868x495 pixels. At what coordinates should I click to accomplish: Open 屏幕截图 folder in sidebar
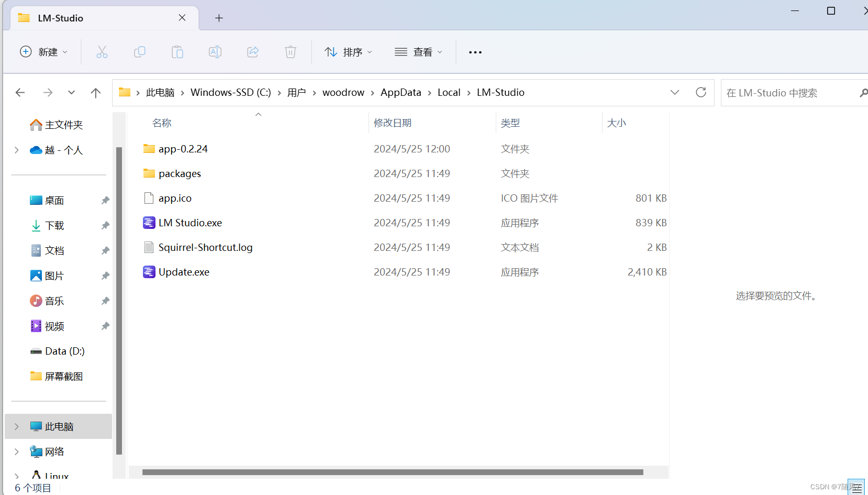[x=57, y=377]
